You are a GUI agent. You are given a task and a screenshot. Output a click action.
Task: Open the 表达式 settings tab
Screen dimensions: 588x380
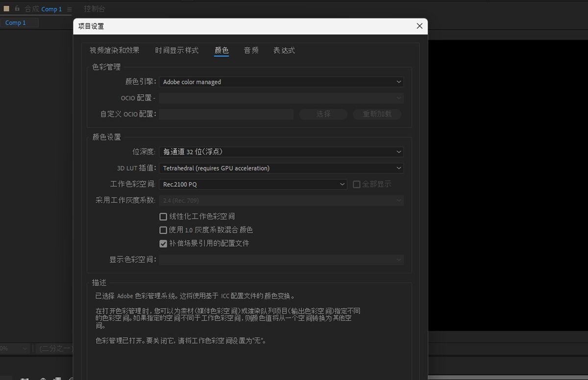(x=284, y=50)
